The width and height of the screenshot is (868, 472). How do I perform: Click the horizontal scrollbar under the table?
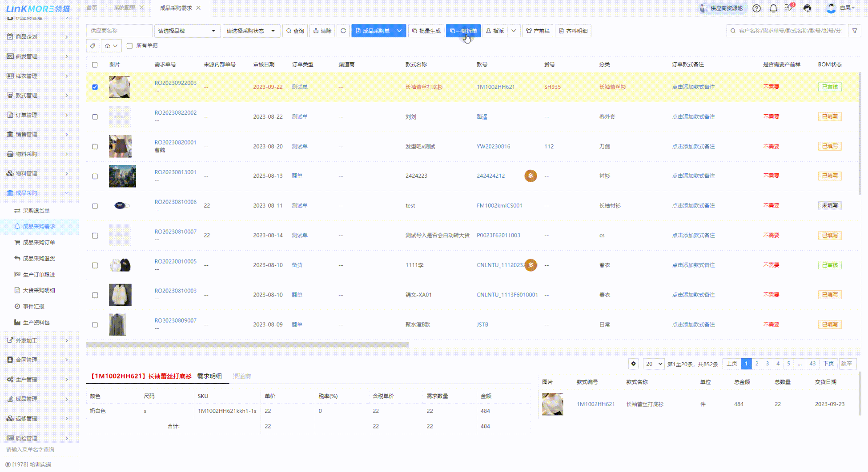coord(247,345)
